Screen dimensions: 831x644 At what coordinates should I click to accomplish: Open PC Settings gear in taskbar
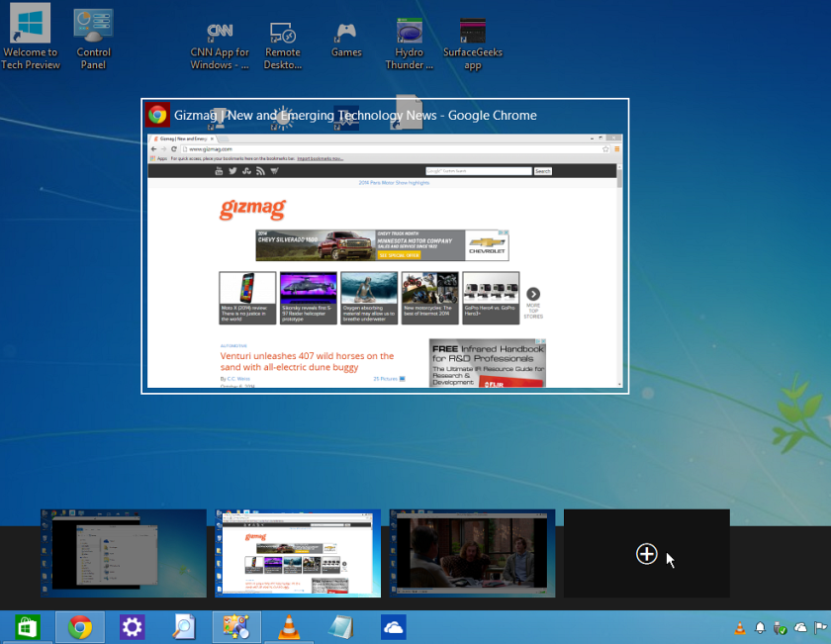click(x=132, y=627)
